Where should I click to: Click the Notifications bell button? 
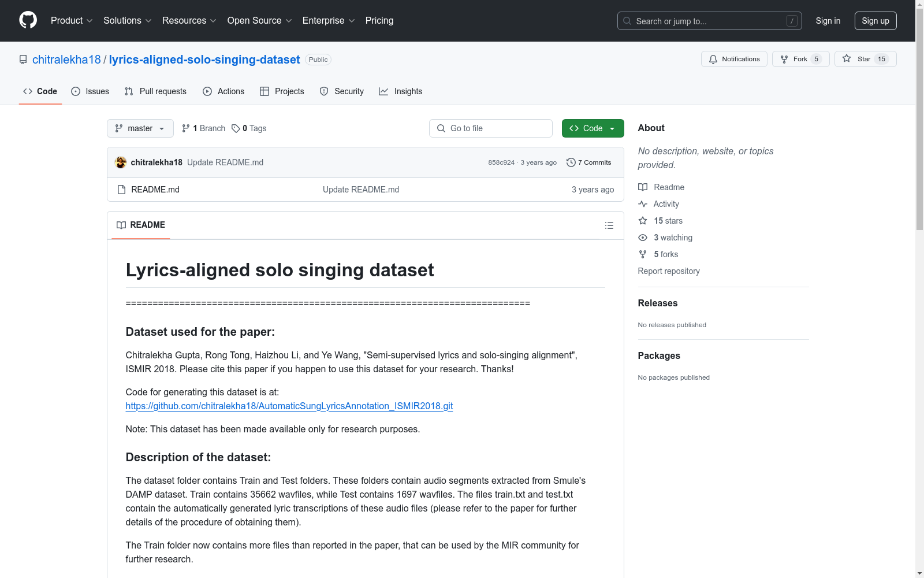click(x=734, y=59)
